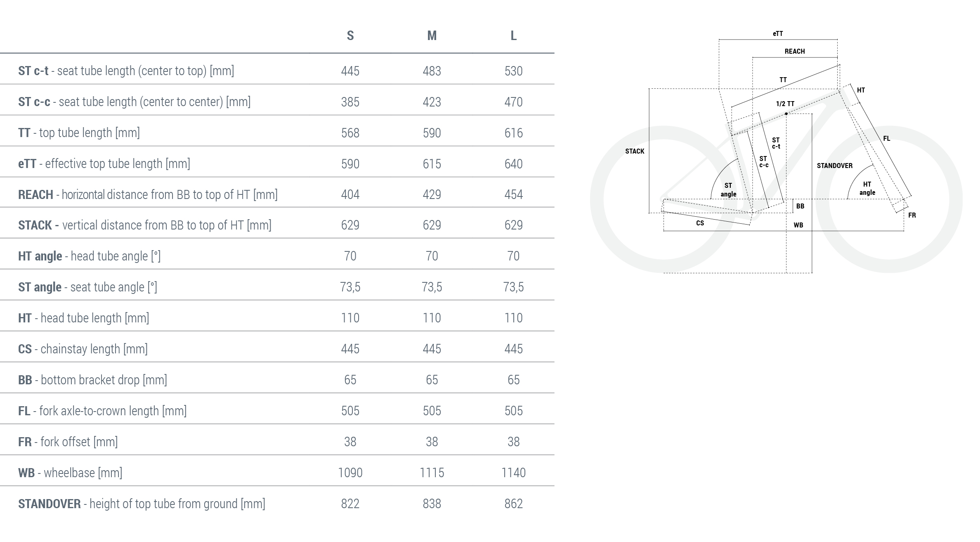
Task: Select the STACK label in the bike diagram
Action: [x=634, y=151]
